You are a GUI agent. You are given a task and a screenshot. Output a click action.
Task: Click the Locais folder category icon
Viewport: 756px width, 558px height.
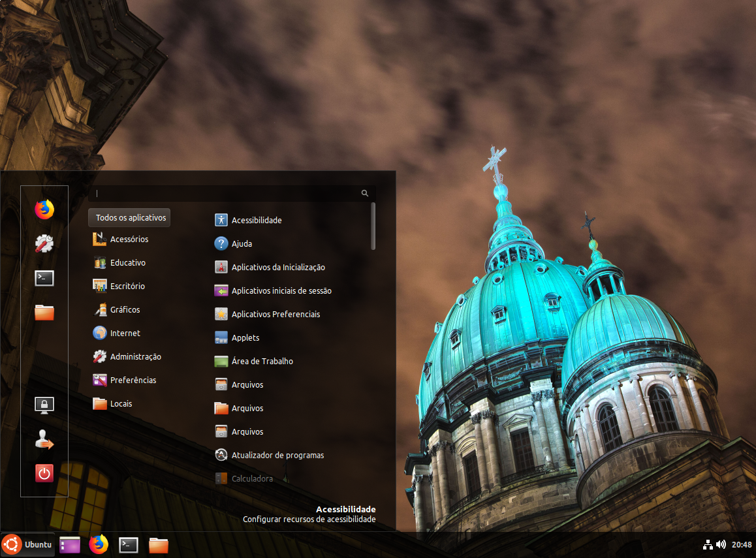click(x=99, y=403)
